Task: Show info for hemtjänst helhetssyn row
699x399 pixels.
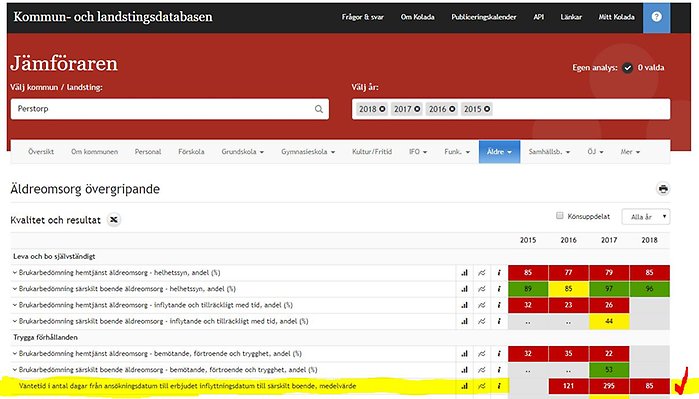Action: tap(499, 272)
